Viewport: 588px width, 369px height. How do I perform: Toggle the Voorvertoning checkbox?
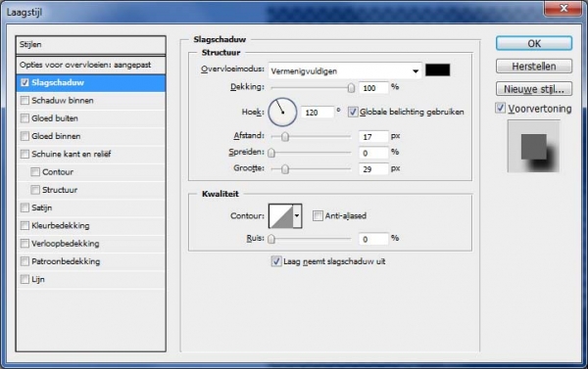(x=500, y=109)
